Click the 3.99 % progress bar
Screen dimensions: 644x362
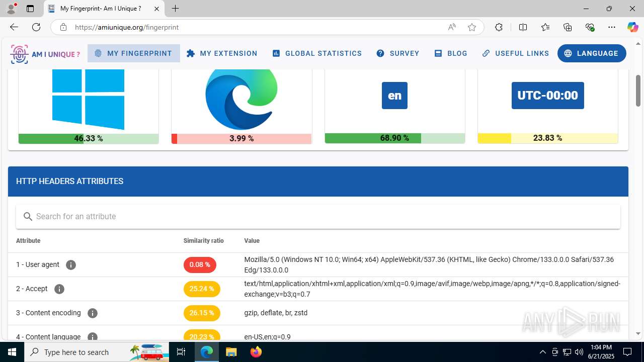pyautogui.click(x=242, y=138)
